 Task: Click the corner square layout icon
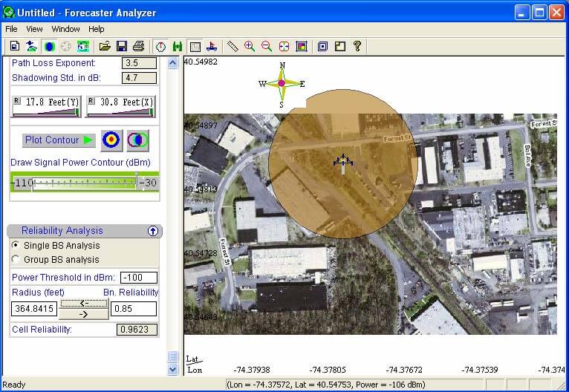[x=340, y=47]
